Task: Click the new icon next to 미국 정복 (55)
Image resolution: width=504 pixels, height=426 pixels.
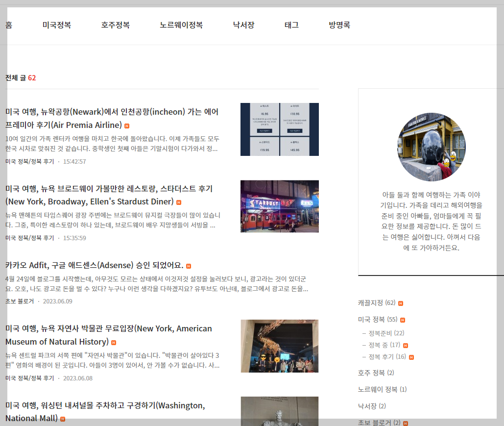Action: click(x=403, y=320)
